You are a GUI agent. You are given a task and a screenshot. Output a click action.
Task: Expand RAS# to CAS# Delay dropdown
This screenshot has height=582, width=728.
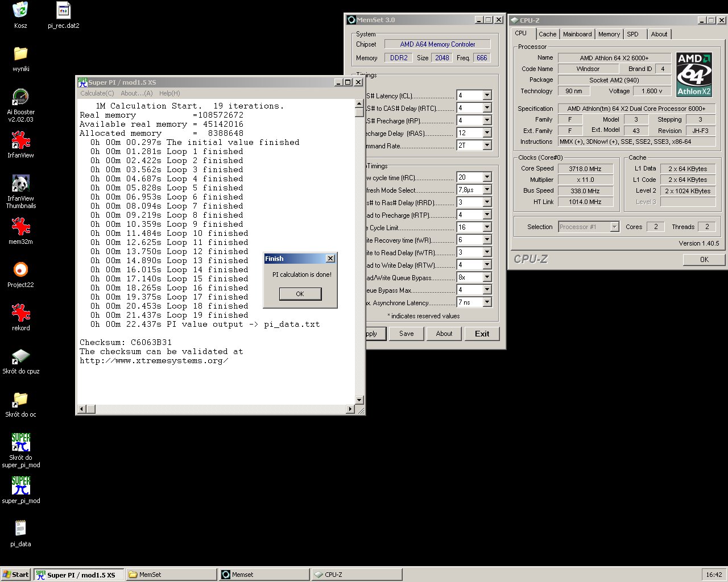pos(487,108)
